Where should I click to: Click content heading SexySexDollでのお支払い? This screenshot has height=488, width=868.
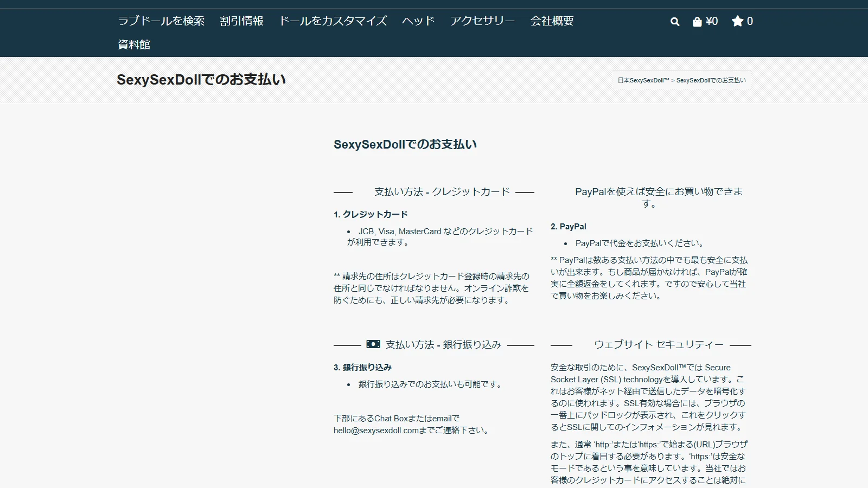405,144
